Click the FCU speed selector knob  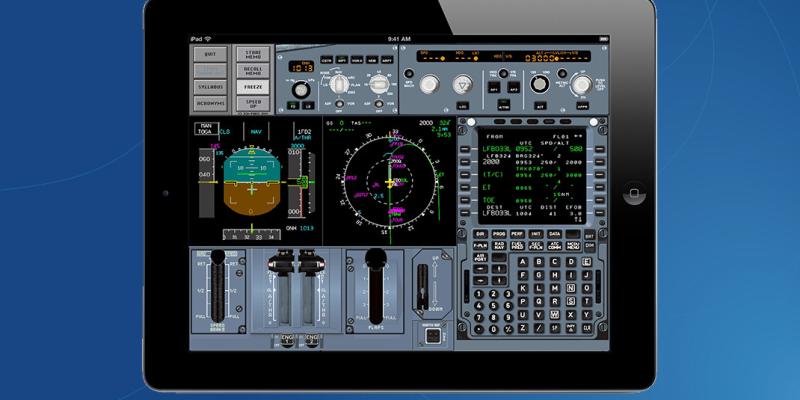click(430, 84)
